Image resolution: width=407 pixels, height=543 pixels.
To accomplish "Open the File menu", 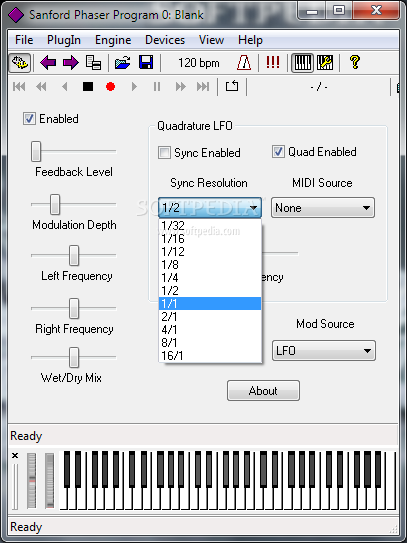I will click(24, 40).
